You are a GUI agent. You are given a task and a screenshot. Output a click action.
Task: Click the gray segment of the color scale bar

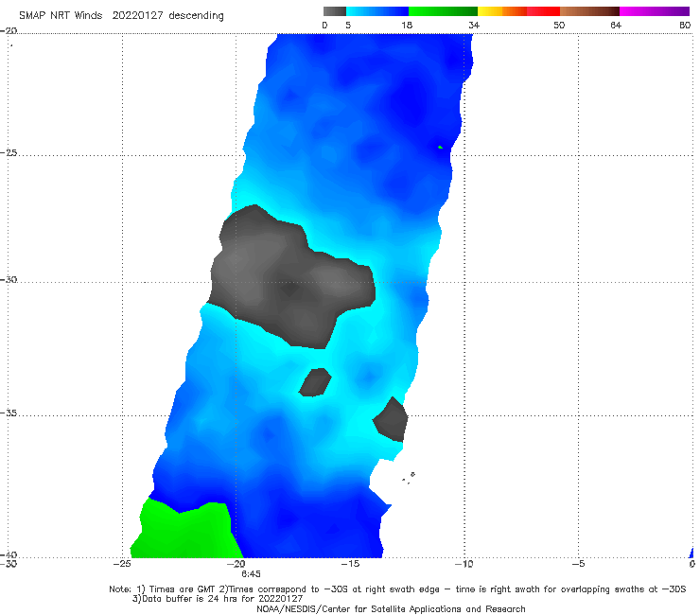coord(334,11)
